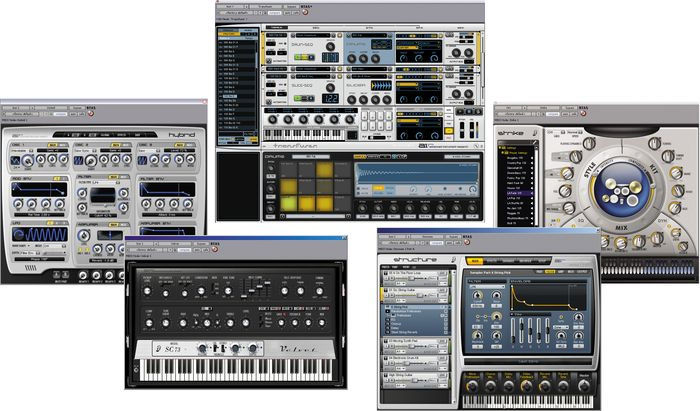Open the DRUM-SEQ module name dropdown
This screenshot has height=411, width=700.
click(x=312, y=35)
